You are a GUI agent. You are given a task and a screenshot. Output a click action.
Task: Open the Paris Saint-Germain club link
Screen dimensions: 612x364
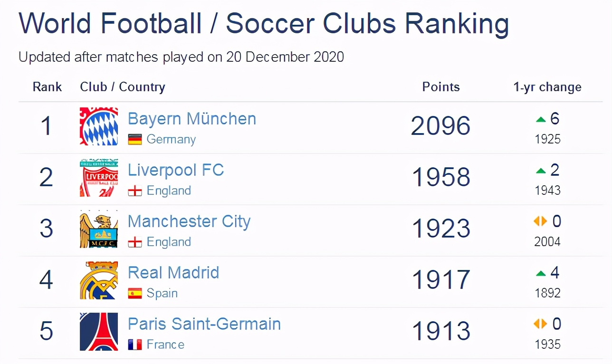point(204,324)
